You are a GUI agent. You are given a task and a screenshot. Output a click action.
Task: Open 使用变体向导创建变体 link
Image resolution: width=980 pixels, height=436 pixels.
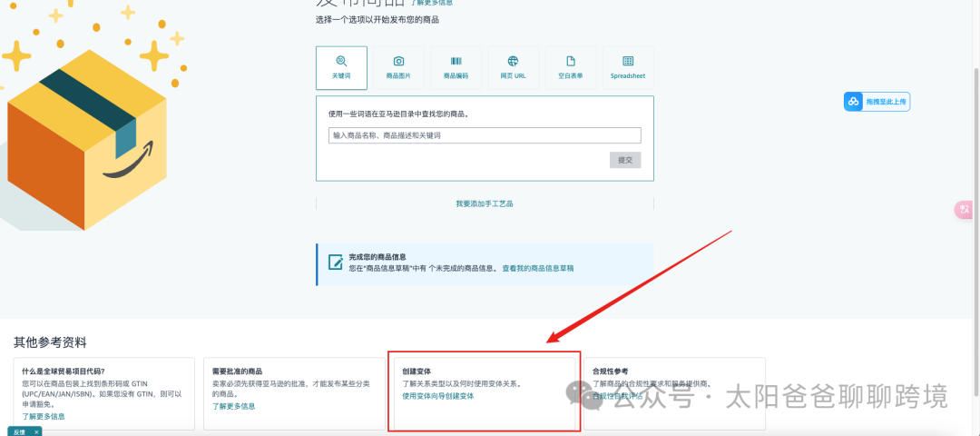click(x=437, y=396)
